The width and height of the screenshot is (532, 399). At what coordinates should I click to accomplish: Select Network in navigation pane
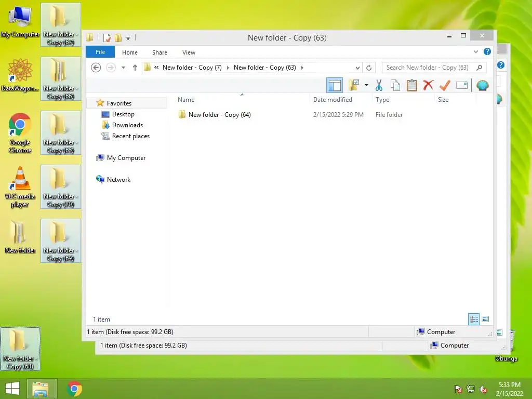click(x=118, y=179)
